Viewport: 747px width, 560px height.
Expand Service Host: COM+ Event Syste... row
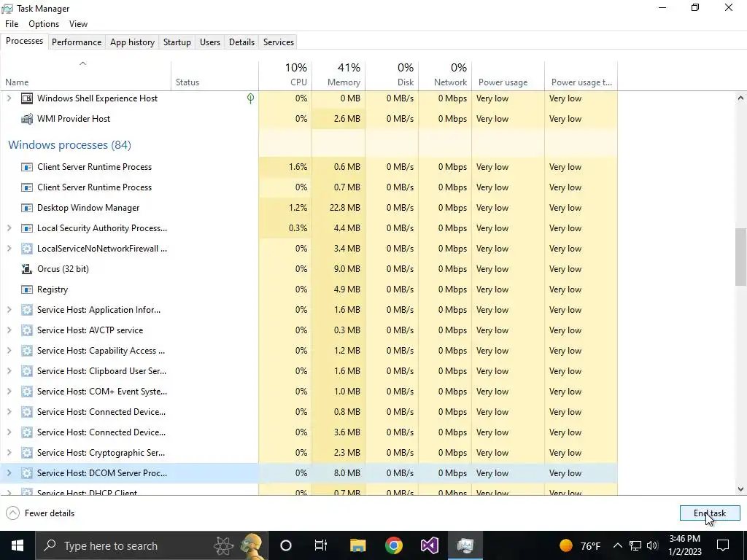tap(9, 392)
